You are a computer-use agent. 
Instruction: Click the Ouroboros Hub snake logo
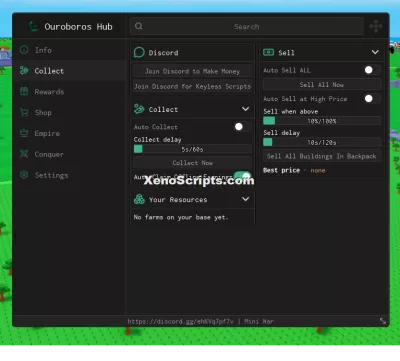click(x=34, y=26)
